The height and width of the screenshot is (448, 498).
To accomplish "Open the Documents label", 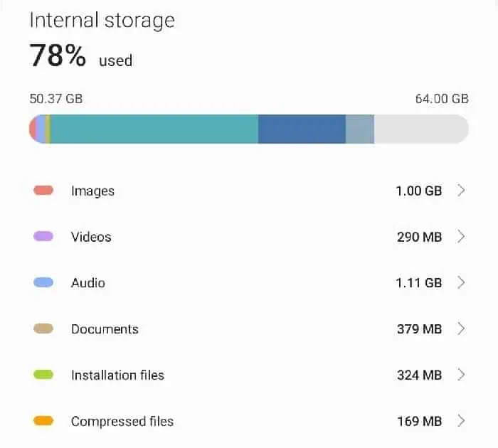I will pos(105,329).
